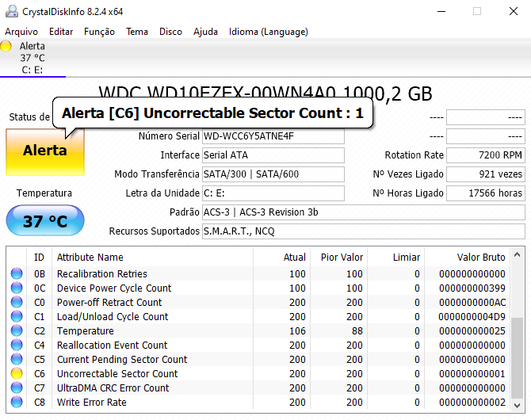Screen dimensions: 531x420
Task: Click the status dot for Load/Unload Cycle Count
Action: [x=17, y=316]
